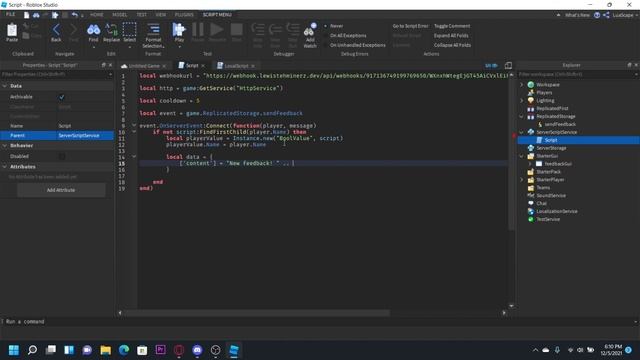Click the help icon beside What's New

(x=597, y=15)
